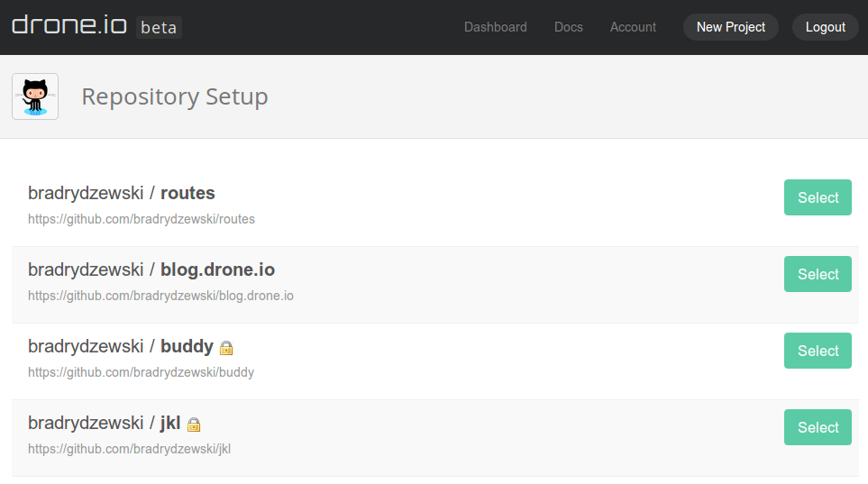This screenshot has height=484, width=868.
Task: Click the drone.io logo
Action: pos(69,26)
